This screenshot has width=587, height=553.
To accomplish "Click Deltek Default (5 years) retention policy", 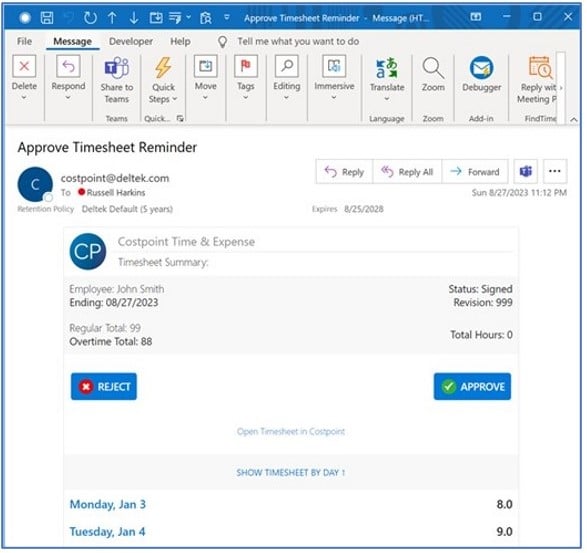I will coord(127,209).
